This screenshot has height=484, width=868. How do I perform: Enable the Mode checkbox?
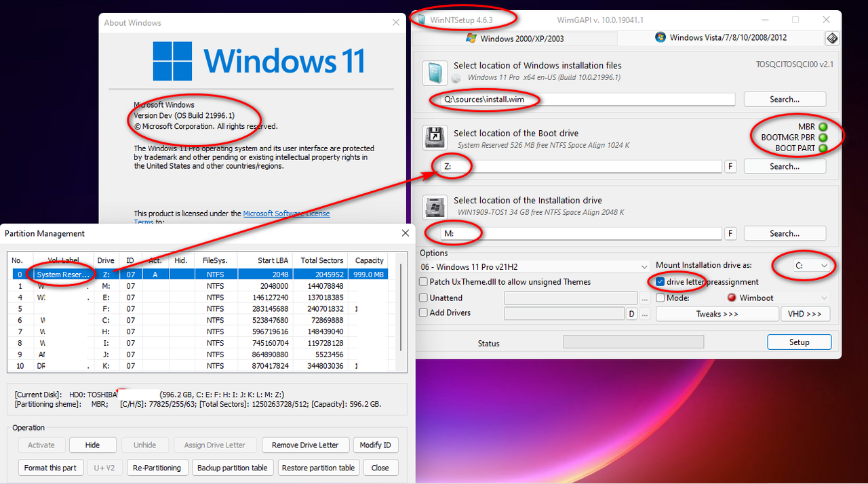point(660,298)
